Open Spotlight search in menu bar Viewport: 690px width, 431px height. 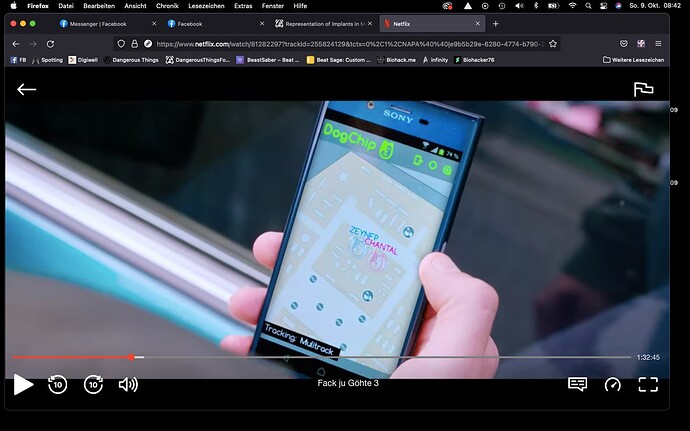pos(588,6)
